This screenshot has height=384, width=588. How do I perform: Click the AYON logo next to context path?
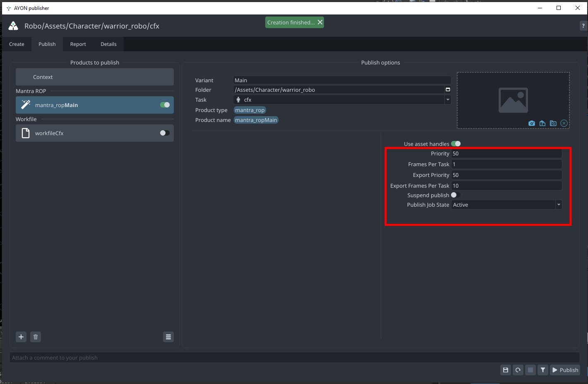(13, 26)
